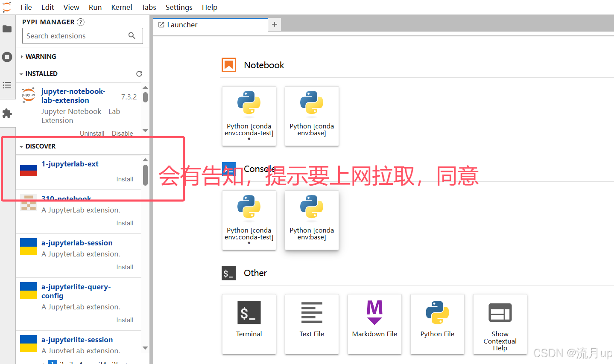This screenshot has height=364, width=614.
Task: Create a new Markdown File
Action: (x=374, y=324)
